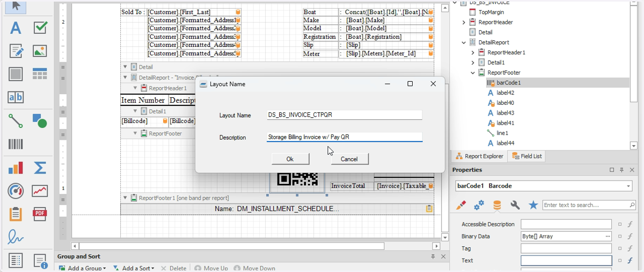This screenshot has width=644, height=272.
Task: Click properties search text box
Action: [x=585, y=205]
